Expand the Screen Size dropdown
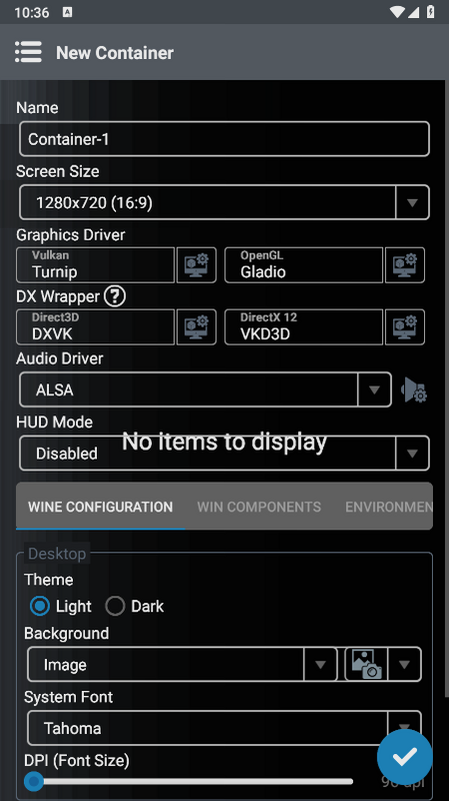Image resolution: width=449 pixels, height=801 pixels. [224, 203]
